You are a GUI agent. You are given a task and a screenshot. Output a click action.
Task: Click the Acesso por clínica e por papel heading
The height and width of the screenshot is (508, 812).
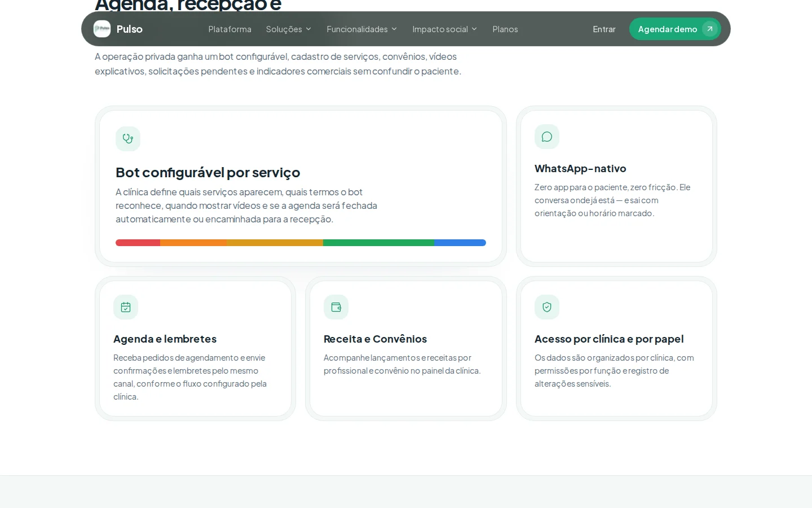[609, 339]
